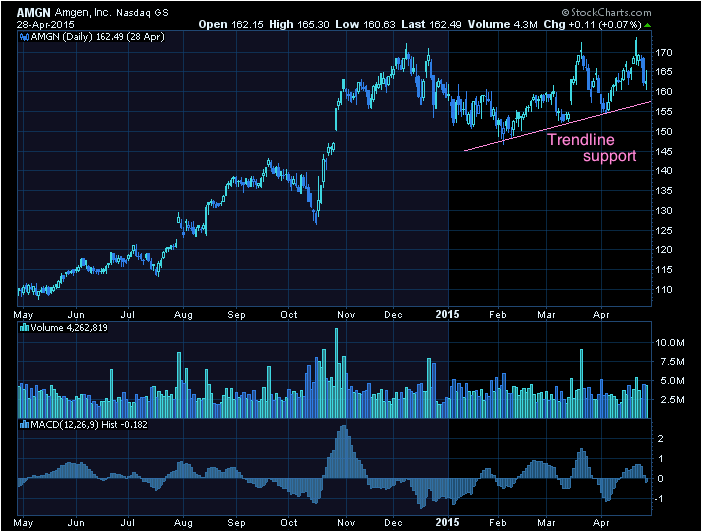This screenshot has height=532, width=702.
Task: Click the 2.5M volume axis label
Action: pyautogui.click(x=672, y=399)
